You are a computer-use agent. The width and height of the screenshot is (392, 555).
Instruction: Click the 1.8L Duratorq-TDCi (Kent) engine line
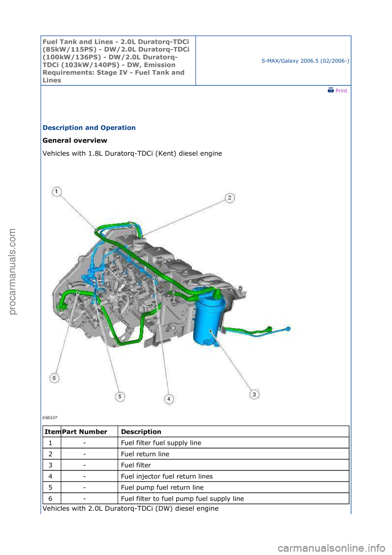coord(132,153)
